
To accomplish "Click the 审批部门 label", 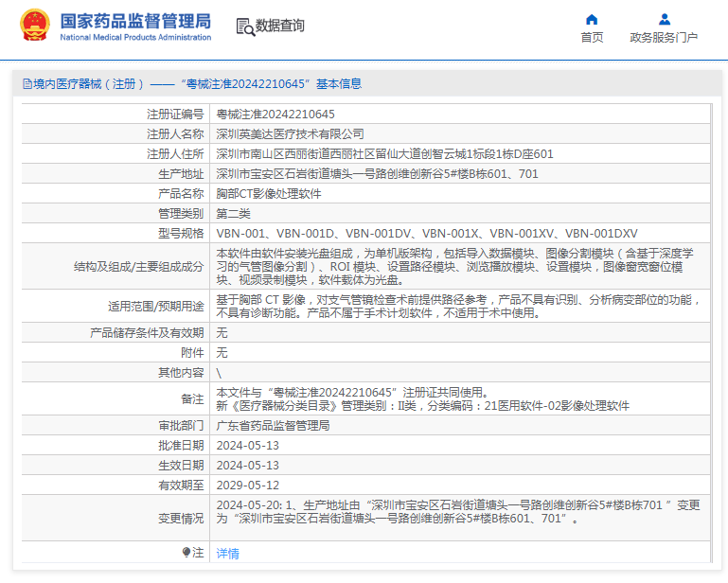I will pos(181,426).
